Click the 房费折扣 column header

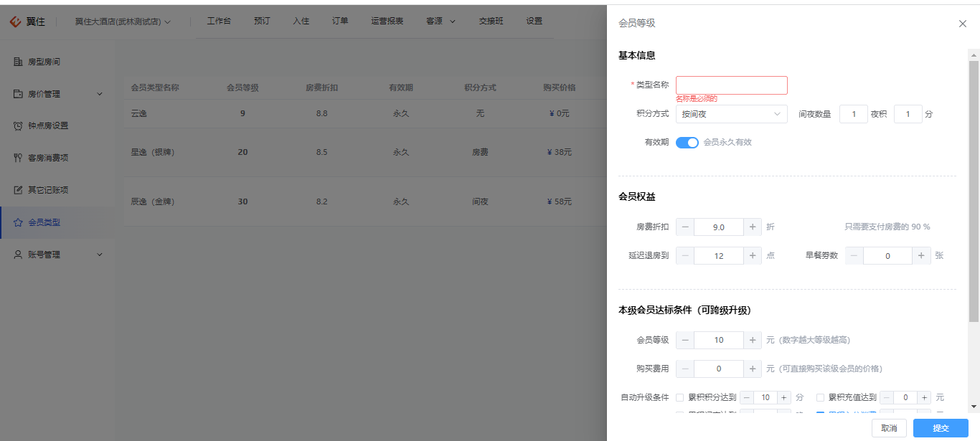click(322, 87)
